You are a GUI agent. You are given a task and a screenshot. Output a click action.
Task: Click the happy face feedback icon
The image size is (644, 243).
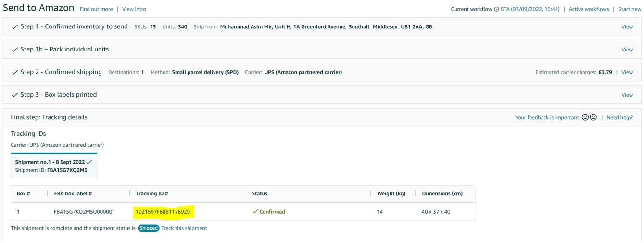(585, 117)
